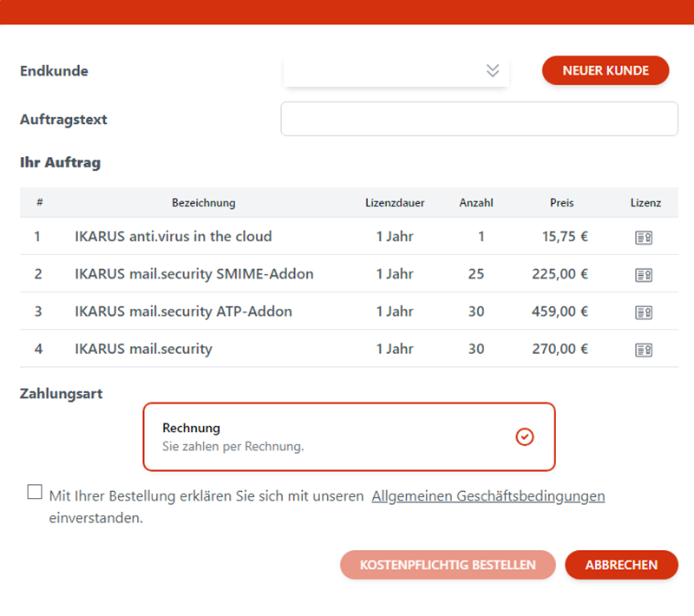Open Allgemeinen Geschäftsbedingungen link
This screenshot has height=616, width=694.
click(488, 496)
